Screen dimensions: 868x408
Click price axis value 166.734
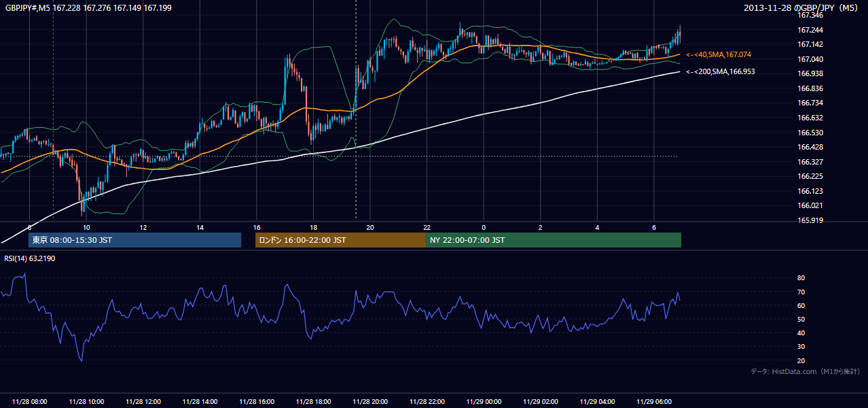810,103
